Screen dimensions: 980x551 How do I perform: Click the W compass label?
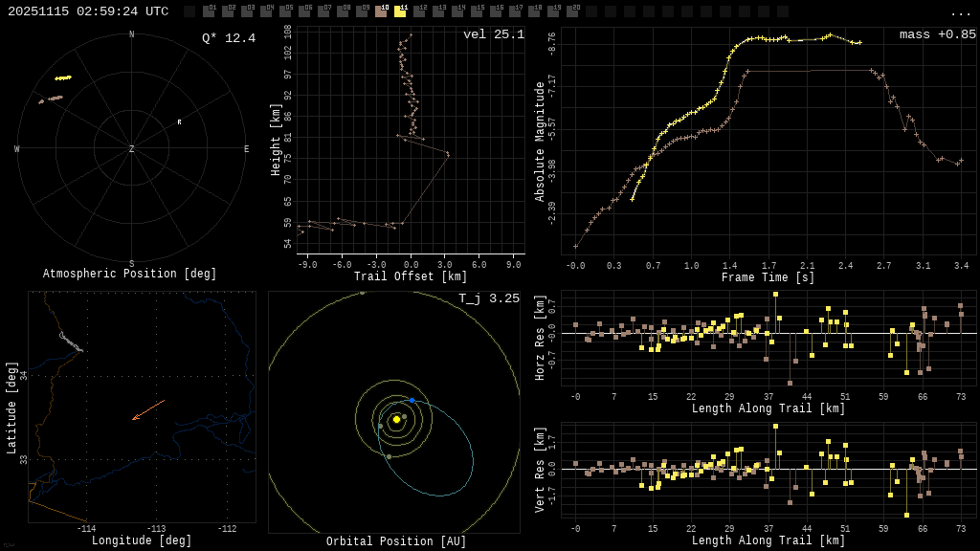[x=17, y=148]
